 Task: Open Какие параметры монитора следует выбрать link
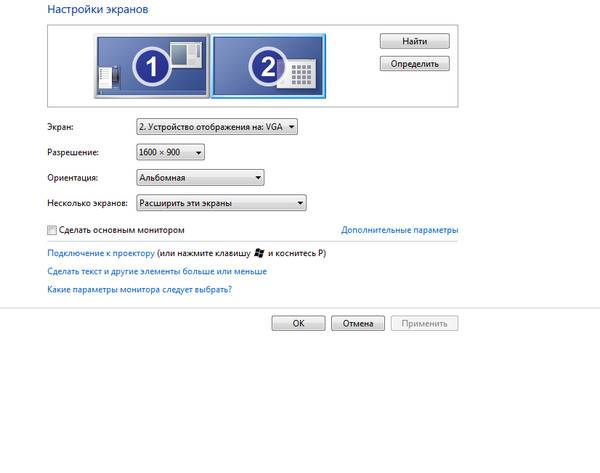coord(140,289)
